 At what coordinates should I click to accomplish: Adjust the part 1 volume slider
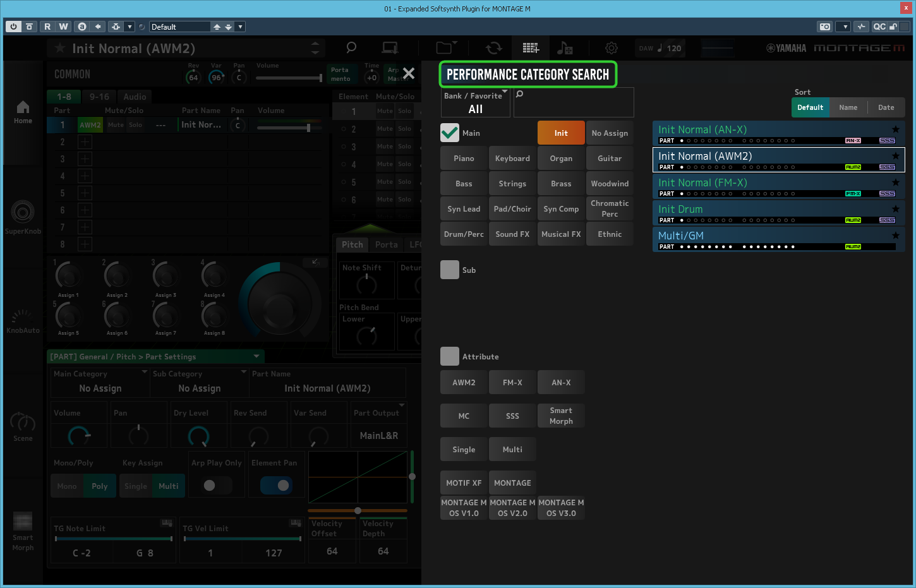tap(289, 128)
